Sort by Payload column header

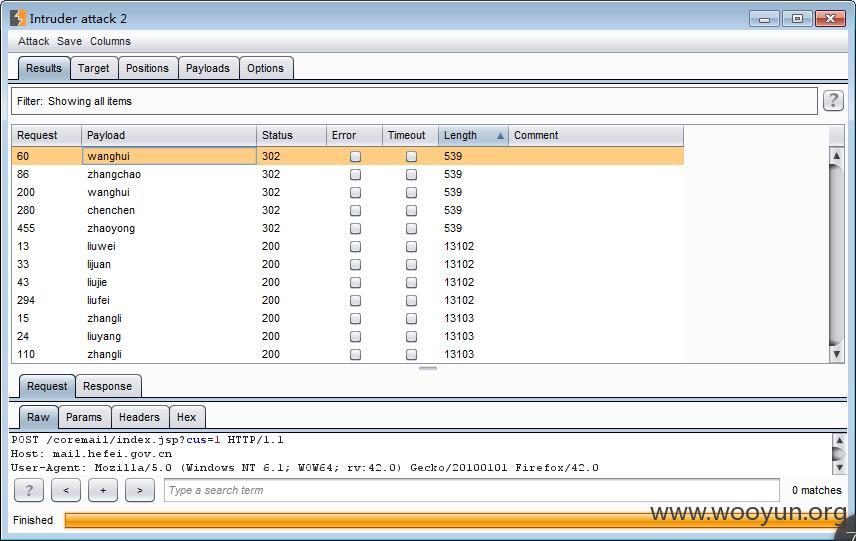tap(169, 135)
